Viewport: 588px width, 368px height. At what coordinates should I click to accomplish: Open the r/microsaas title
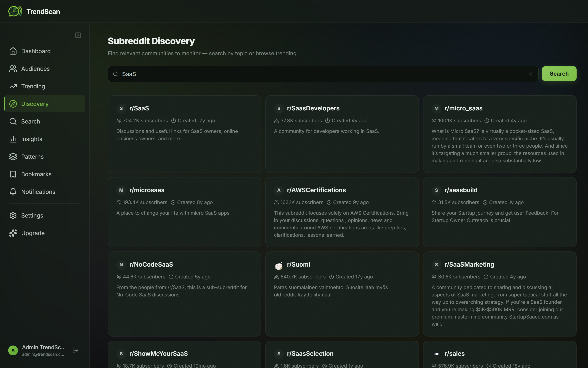click(147, 190)
